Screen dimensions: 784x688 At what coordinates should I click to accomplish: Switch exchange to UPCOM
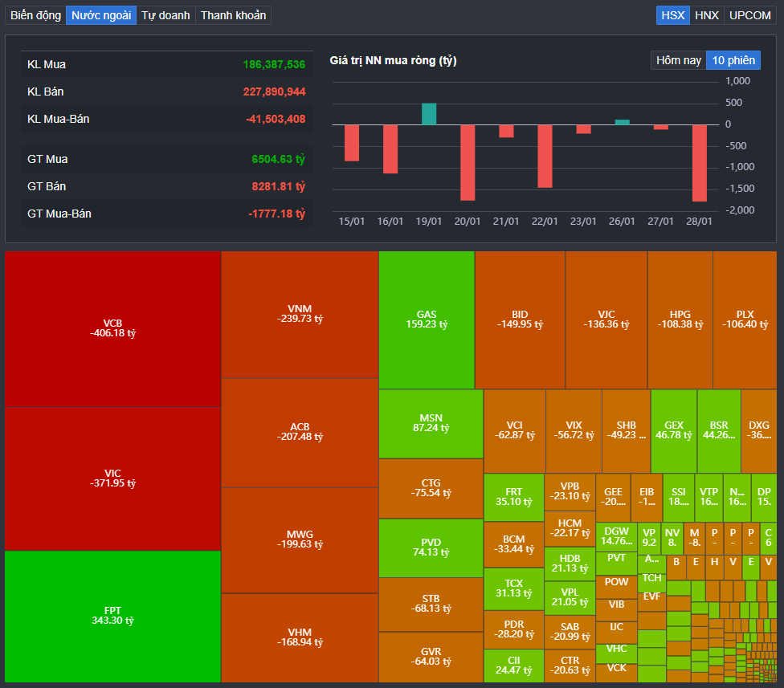tap(749, 15)
